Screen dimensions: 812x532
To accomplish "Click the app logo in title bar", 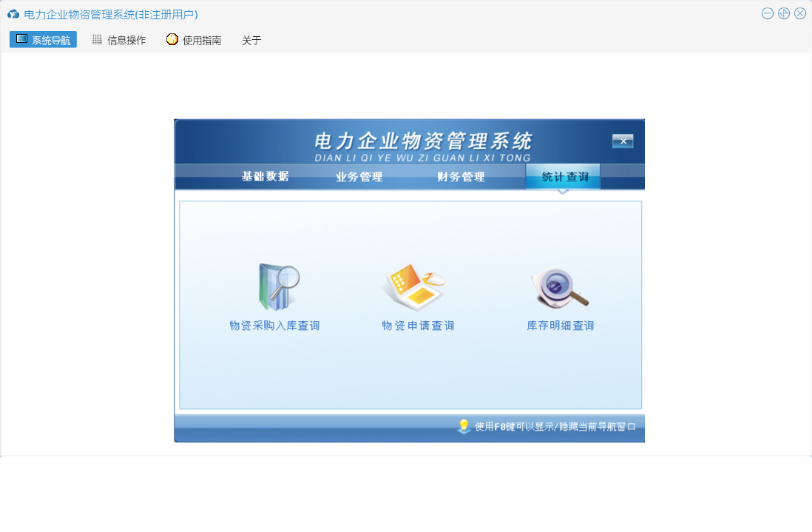I will coord(13,15).
